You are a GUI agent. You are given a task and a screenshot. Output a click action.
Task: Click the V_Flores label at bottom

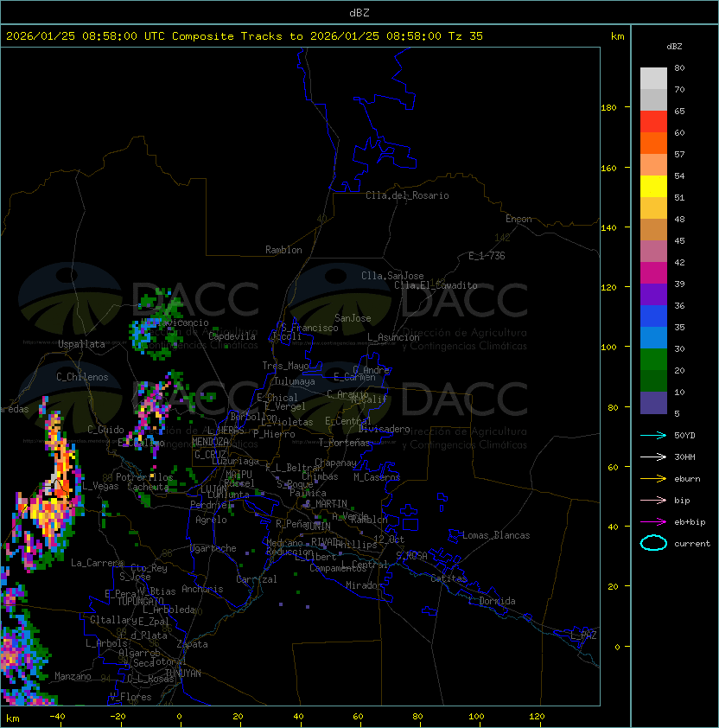click(130, 697)
